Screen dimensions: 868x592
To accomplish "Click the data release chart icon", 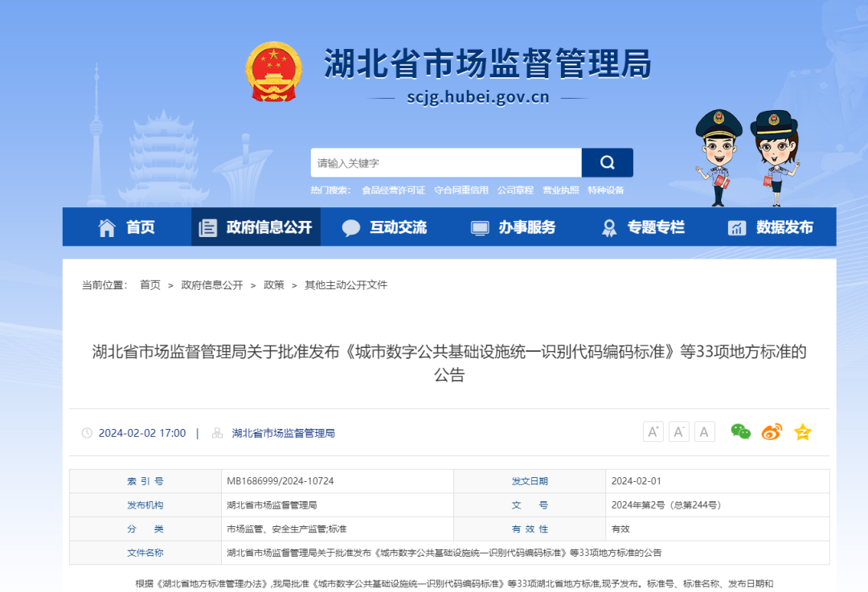I will pos(735,227).
